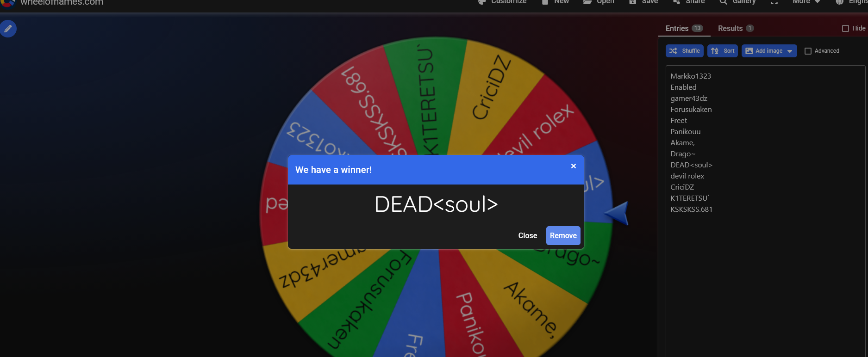Click the Customize palette icon in the header
Screen dimensions: 868x357
pyautogui.click(x=482, y=2)
